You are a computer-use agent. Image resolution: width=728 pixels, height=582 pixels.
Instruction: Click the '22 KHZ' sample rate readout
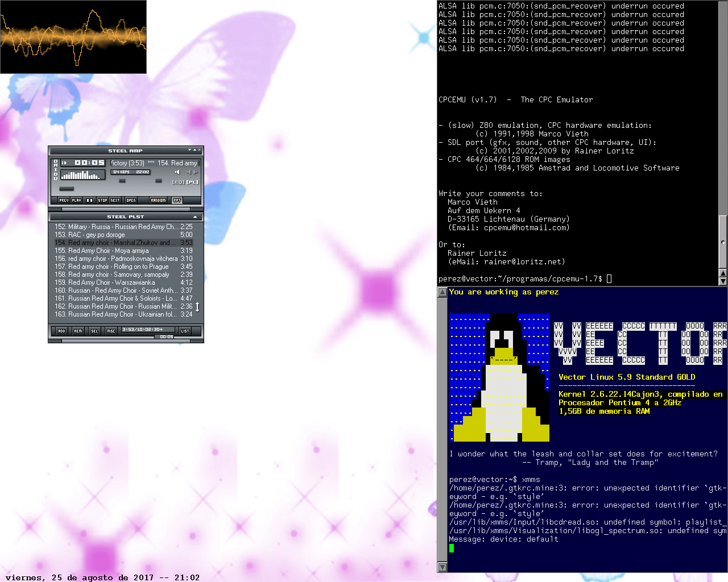143,172
